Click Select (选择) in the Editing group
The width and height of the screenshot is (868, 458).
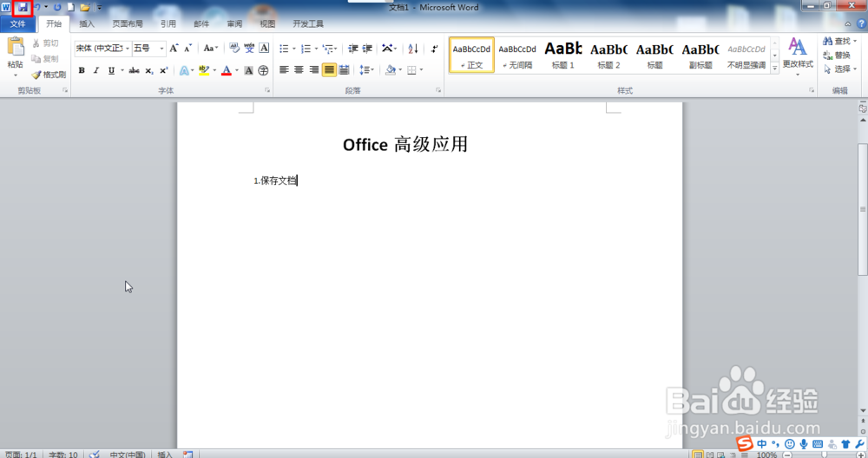(839, 69)
